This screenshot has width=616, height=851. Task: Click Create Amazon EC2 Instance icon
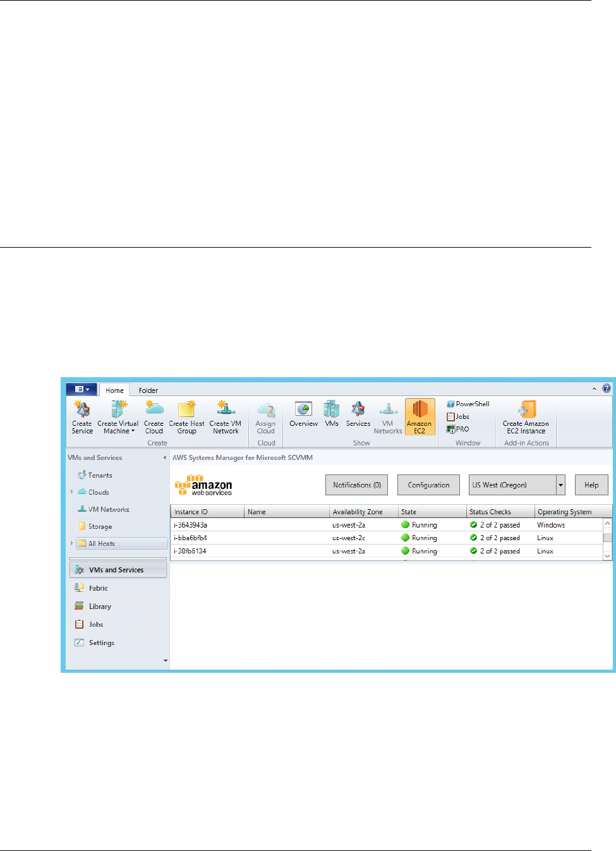[x=526, y=417]
